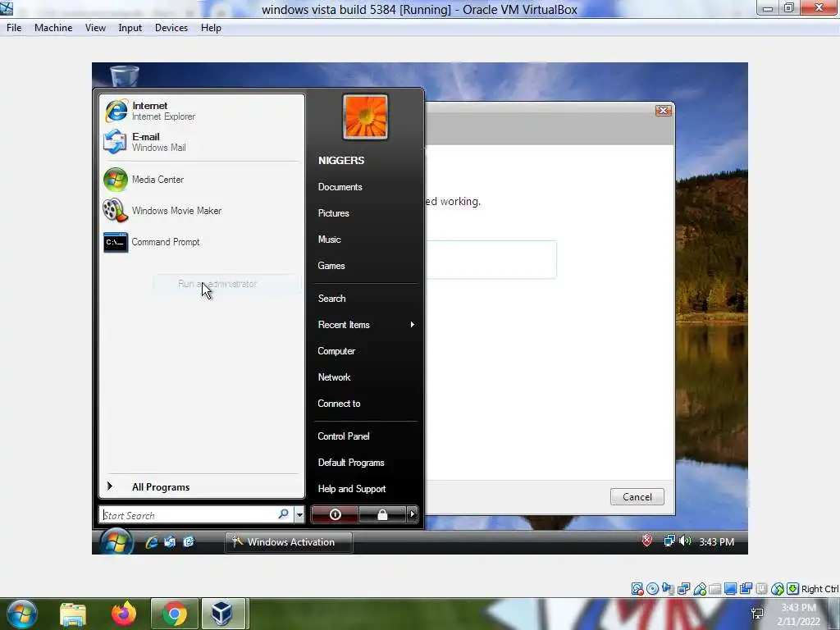Click VirtualBox hard disk activity indicator

pos(637,589)
